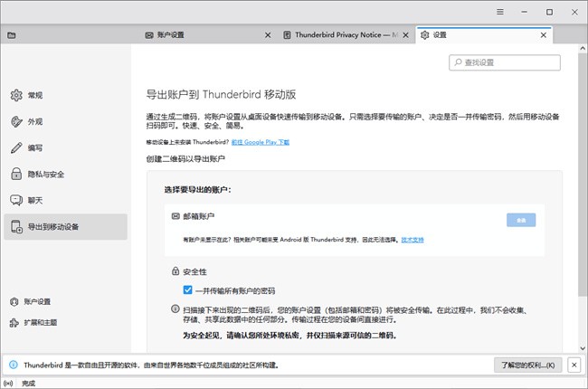
Task: Click the folder icon in the tab bar
Action: (11, 35)
